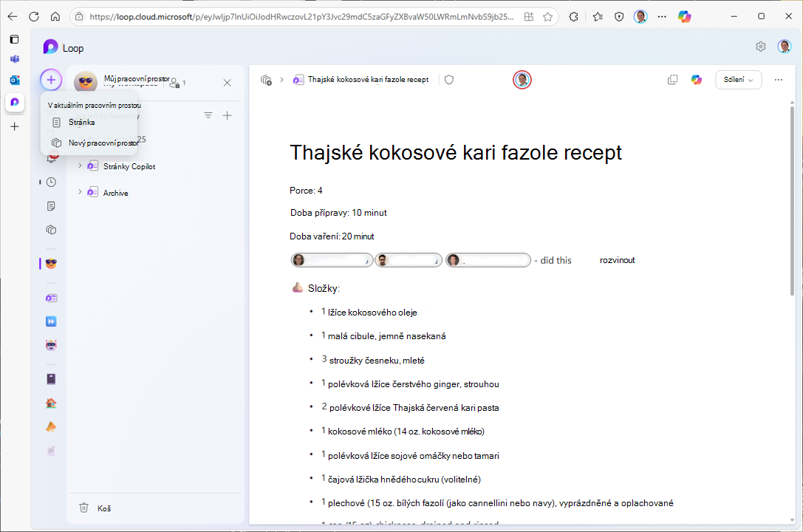Open Microsoft Teams in the browser sidebar
This screenshot has width=803, height=532.
pyautogui.click(x=14, y=59)
